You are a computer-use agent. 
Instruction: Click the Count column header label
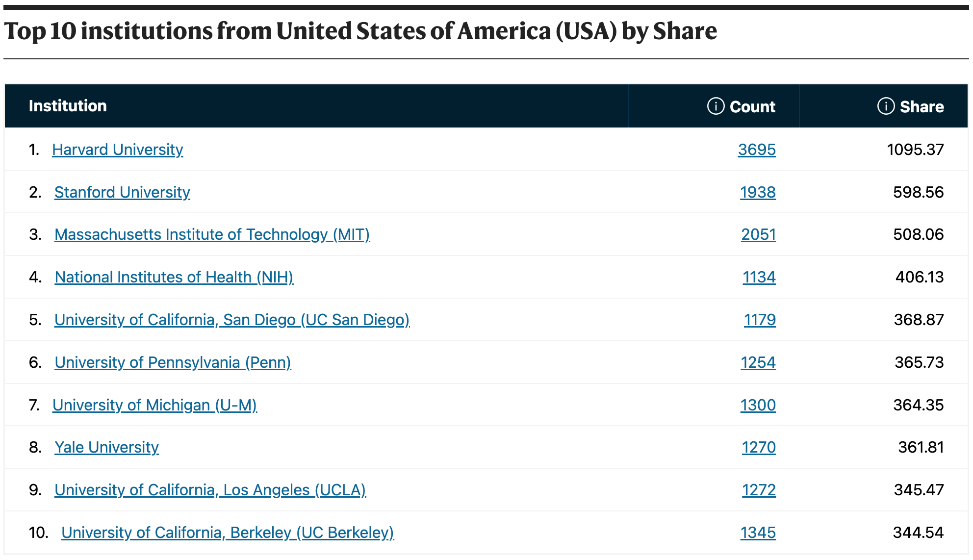pyautogui.click(x=752, y=106)
